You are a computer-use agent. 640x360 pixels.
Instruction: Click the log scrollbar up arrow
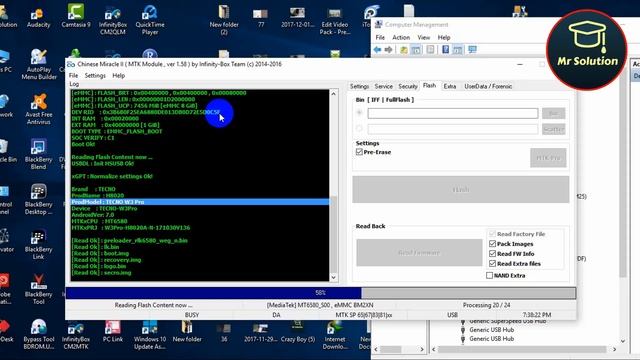(333, 93)
